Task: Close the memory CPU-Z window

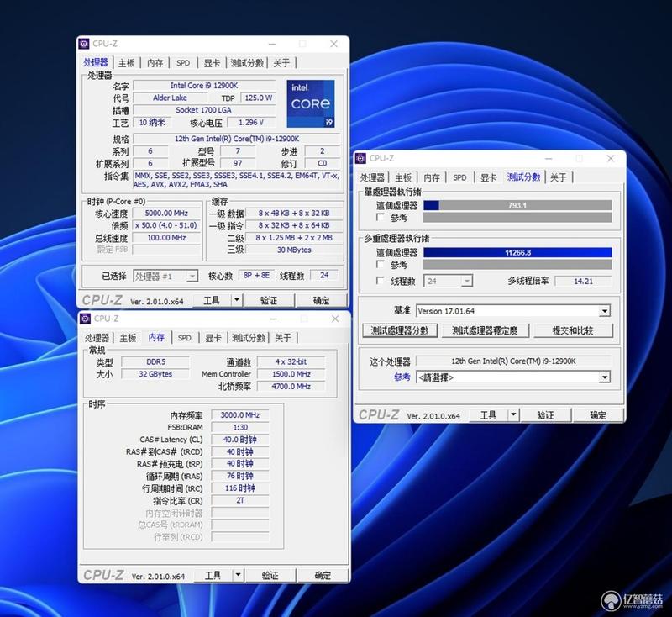Action: click(335, 319)
